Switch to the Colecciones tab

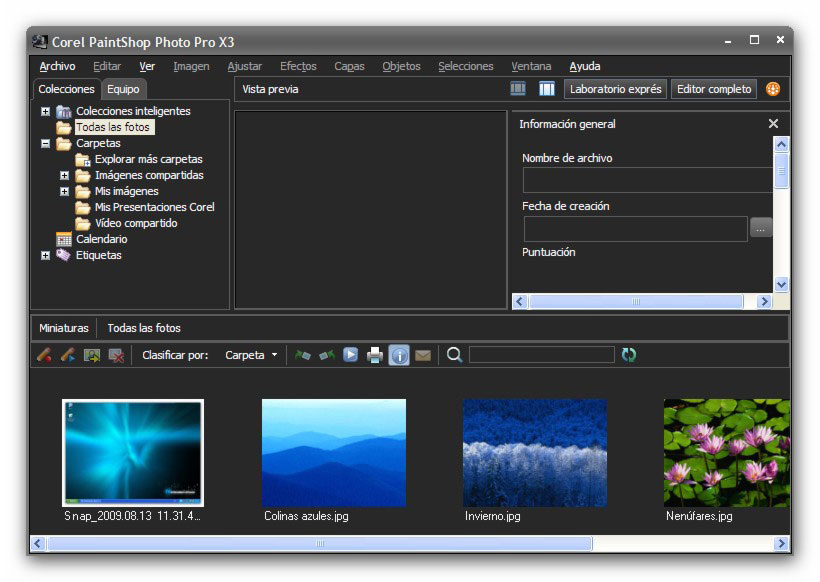(66, 89)
